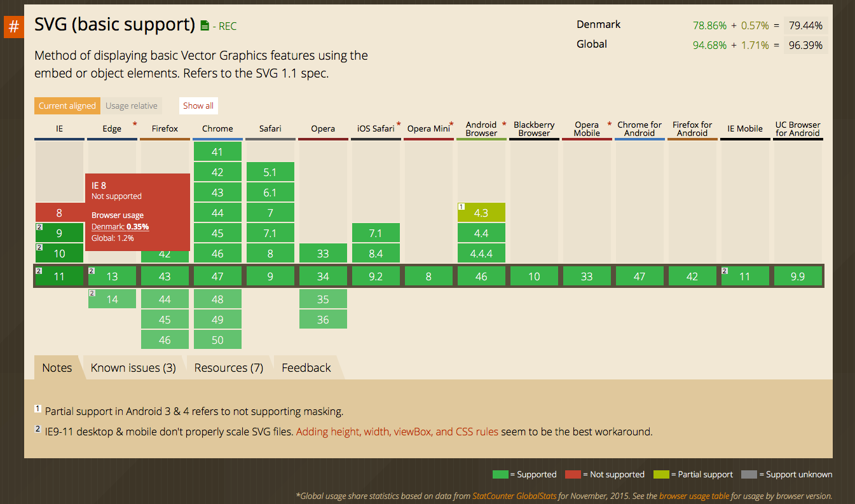The image size is (855, 504).
Task: Open the Resources (7) tab
Action: click(229, 367)
